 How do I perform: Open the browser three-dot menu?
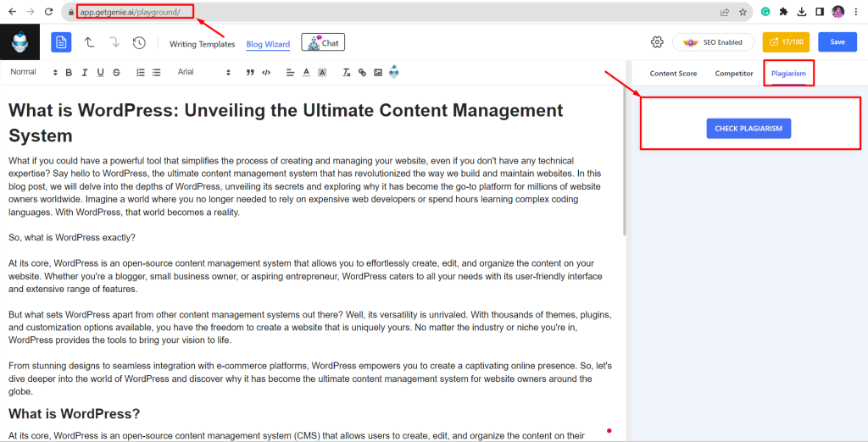coord(856,12)
